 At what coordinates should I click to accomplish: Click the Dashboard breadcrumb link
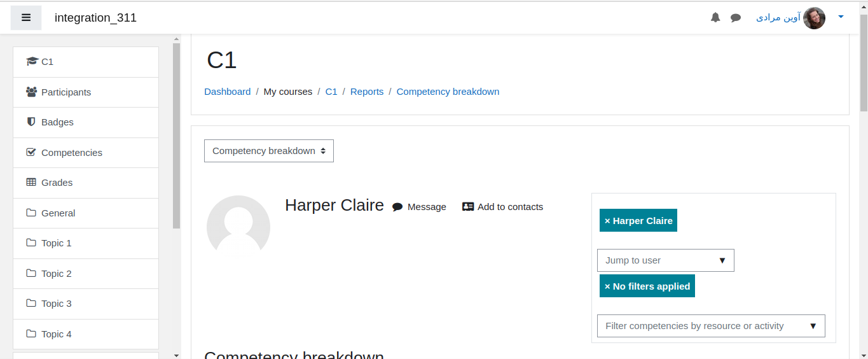pyautogui.click(x=227, y=92)
